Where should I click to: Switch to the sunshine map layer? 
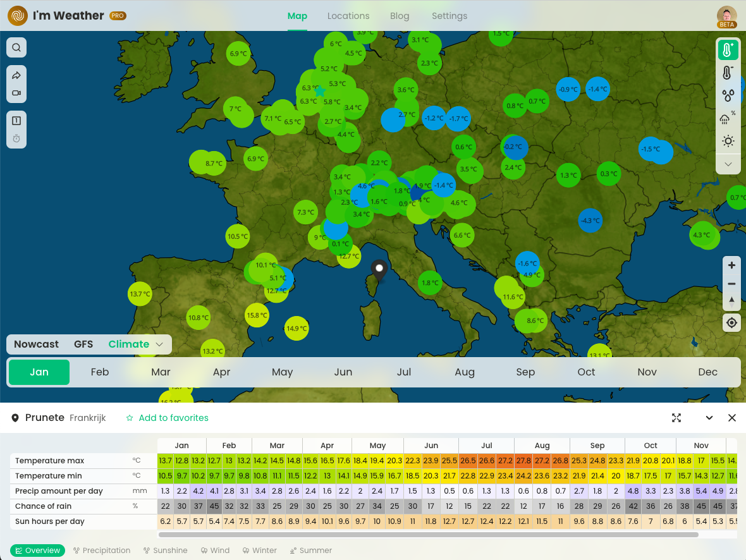(x=728, y=141)
